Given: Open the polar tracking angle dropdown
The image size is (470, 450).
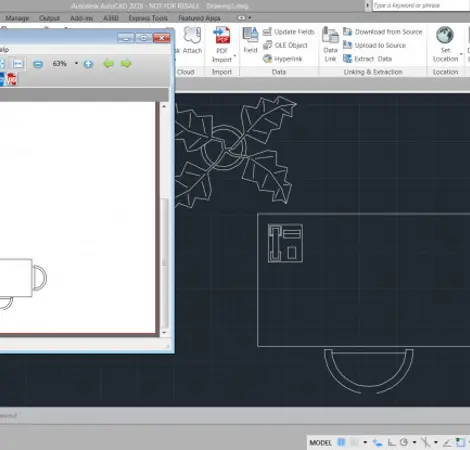Looking at the screenshot, I should 414,443.
